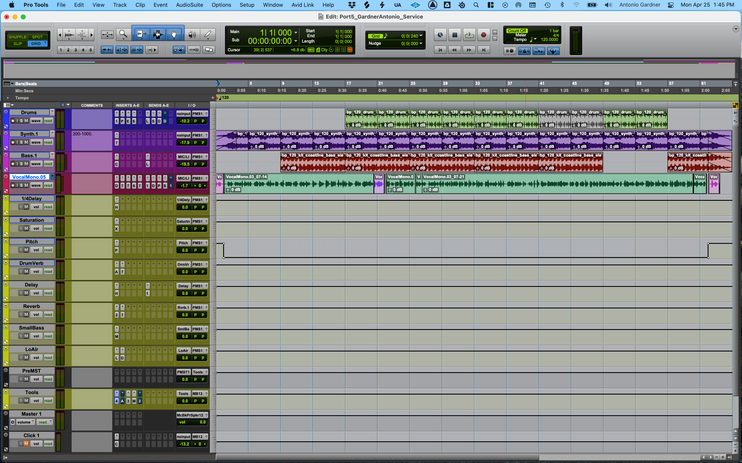Viewport: 742px width, 463px height.
Task: Open the Grid value dropdown arrow
Action: click(421, 36)
